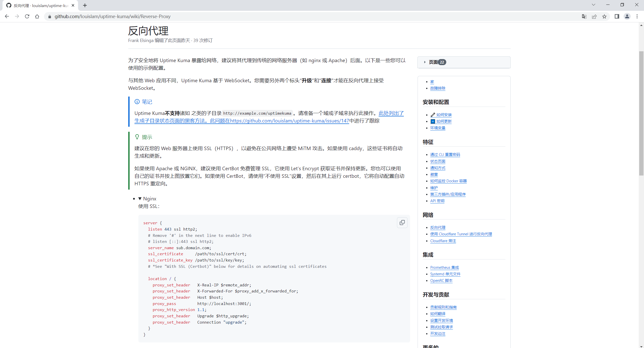
Task: Click the 反向代理 page heading
Action: (148, 31)
